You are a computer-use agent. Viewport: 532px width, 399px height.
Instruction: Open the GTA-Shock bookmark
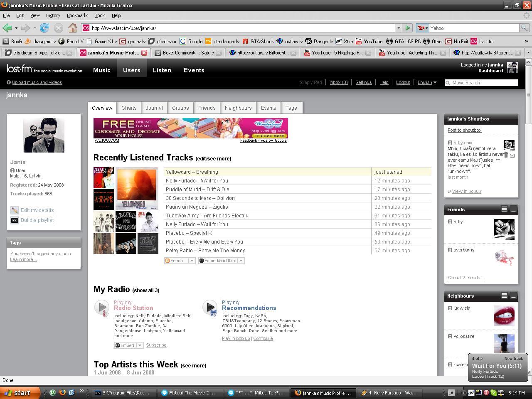(x=258, y=41)
